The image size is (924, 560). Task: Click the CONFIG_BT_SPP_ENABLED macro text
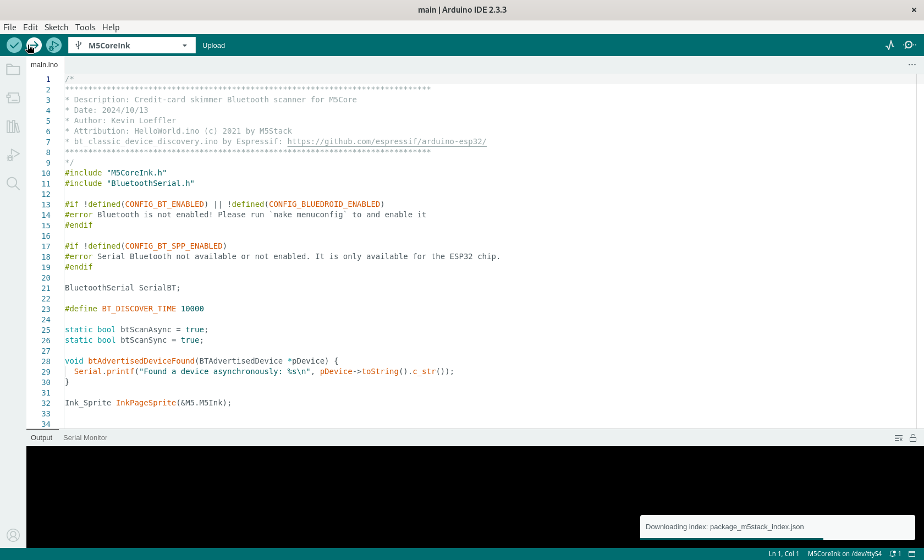tap(174, 246)
